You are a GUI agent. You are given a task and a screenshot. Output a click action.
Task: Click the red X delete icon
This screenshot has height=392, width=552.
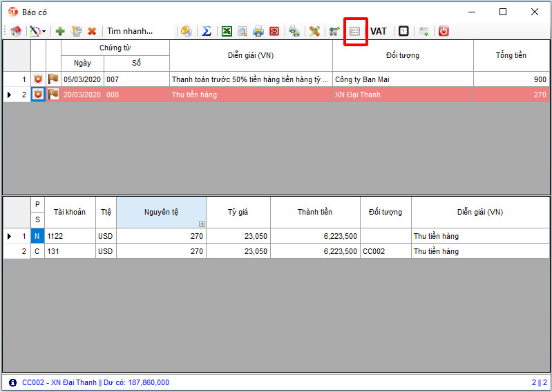pos(92,31)
